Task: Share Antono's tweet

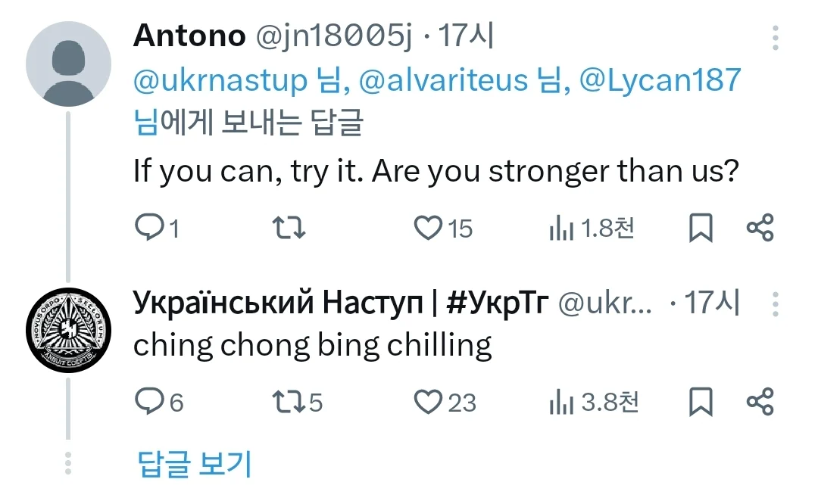Action: pos(760,228)
